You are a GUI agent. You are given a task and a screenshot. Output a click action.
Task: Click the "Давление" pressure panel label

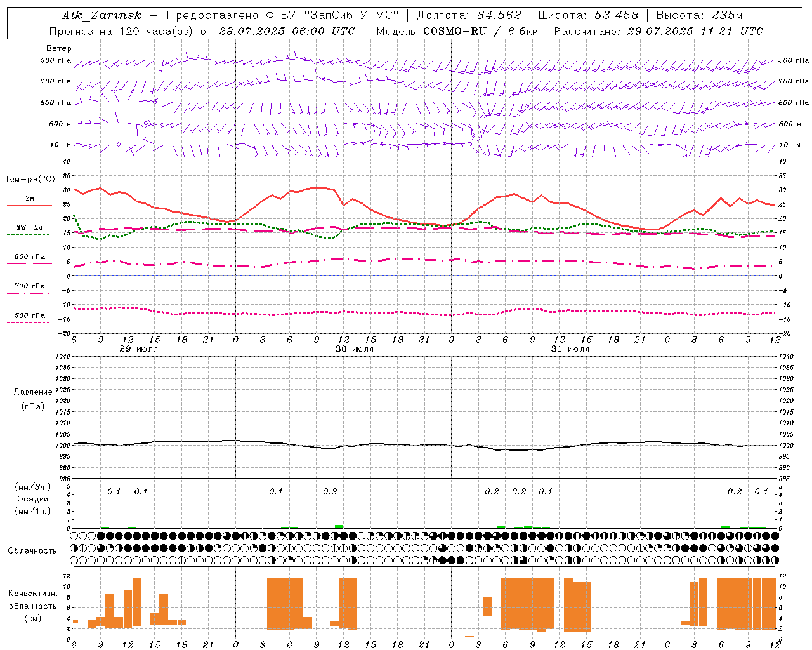(x=33, y=392)
